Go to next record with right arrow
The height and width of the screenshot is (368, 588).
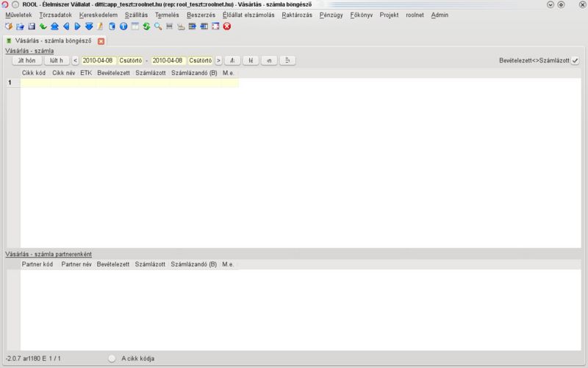(78, 26)
